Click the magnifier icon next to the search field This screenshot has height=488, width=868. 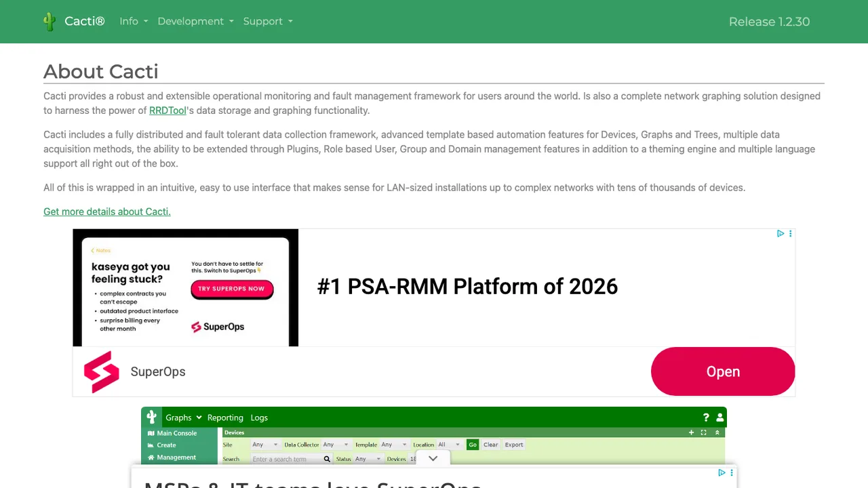coord(326,459)
